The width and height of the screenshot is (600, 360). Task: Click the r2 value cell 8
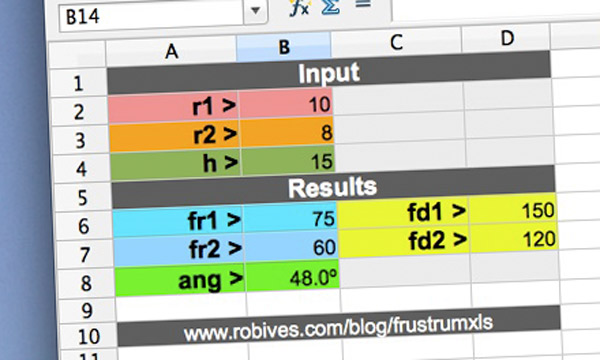point(287,132)
